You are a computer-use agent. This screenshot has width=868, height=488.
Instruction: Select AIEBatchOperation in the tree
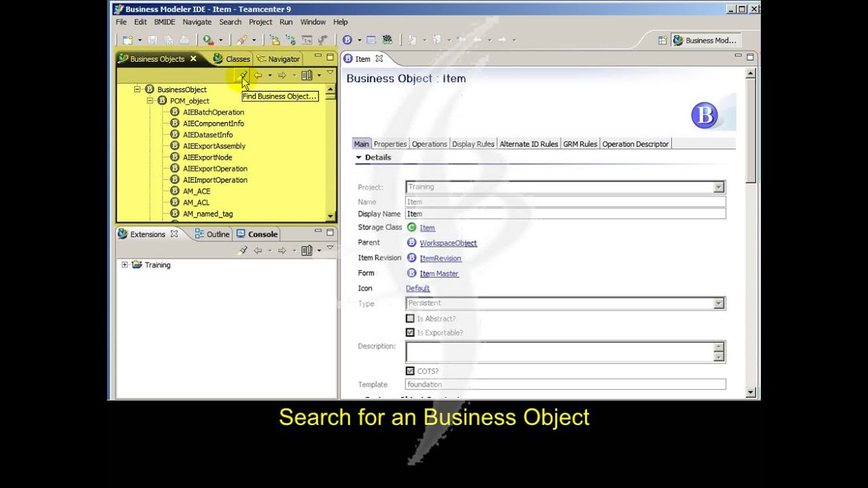tap(213, 112)
